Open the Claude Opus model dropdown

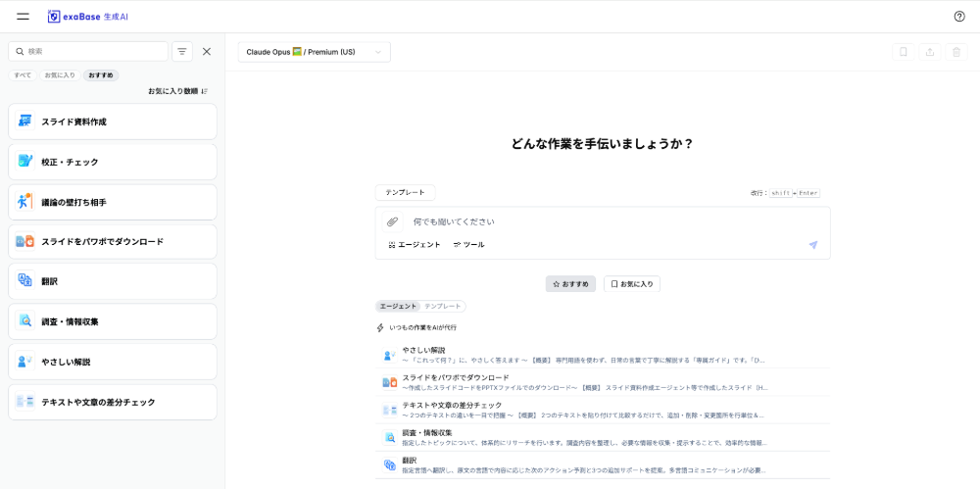pos(314,52)
